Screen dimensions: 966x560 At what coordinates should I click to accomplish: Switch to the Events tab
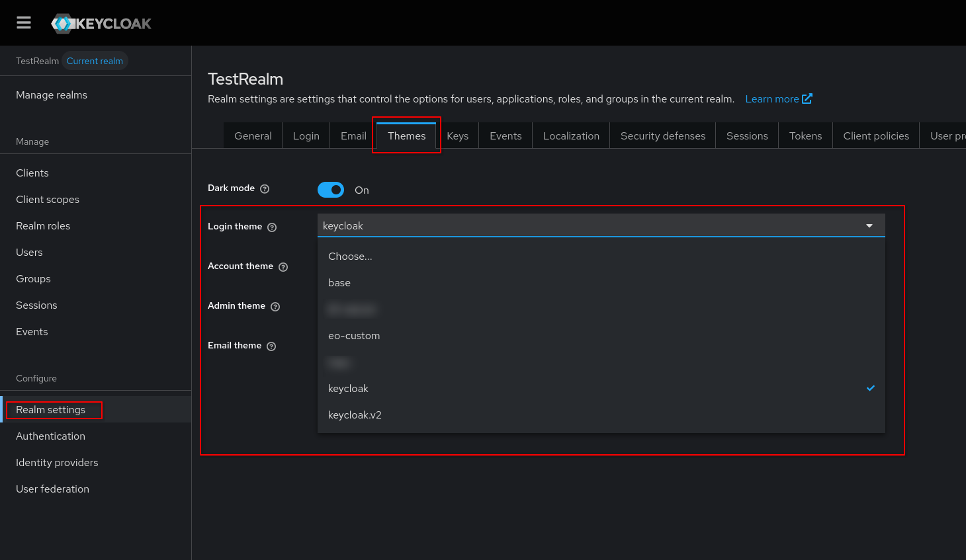point(505,136)
